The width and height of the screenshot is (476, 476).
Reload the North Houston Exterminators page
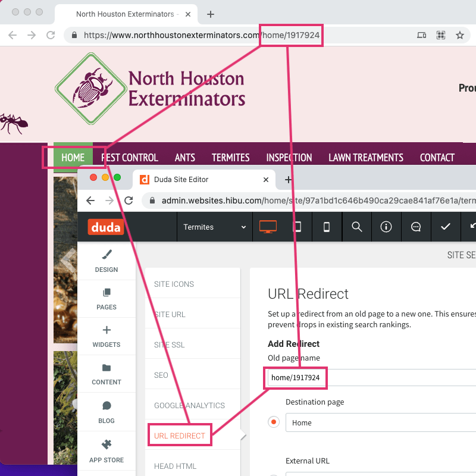pos(51,35)
